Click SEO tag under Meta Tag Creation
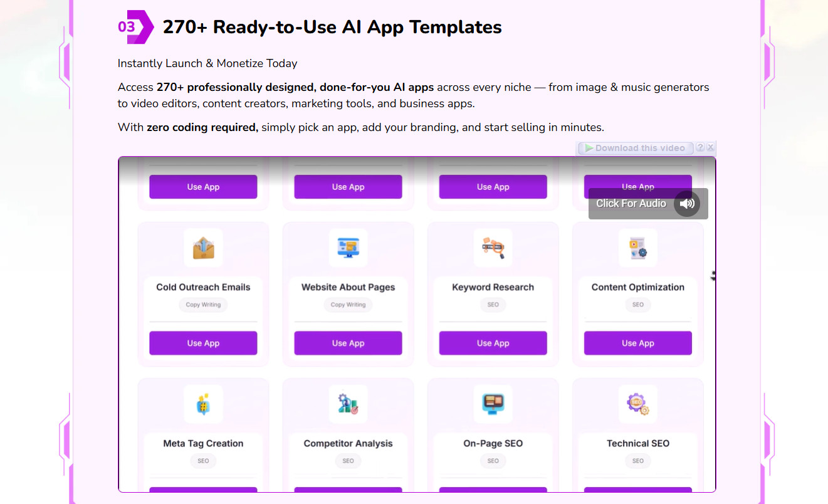 coord(203,461)
